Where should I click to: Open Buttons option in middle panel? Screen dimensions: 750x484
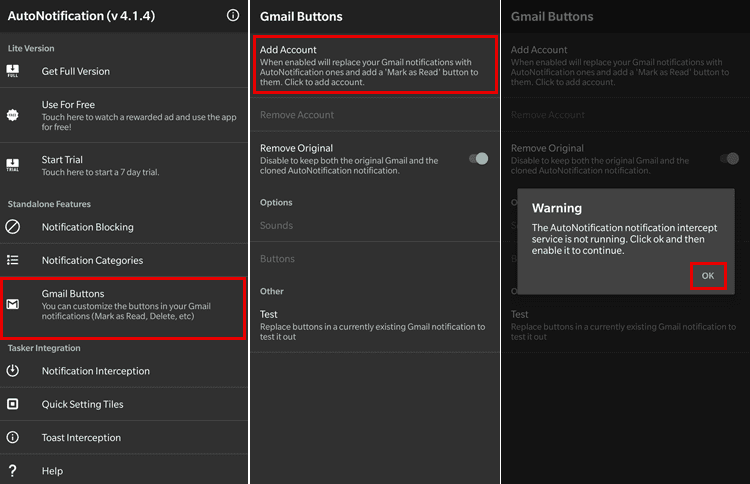[x=375, y=259]
